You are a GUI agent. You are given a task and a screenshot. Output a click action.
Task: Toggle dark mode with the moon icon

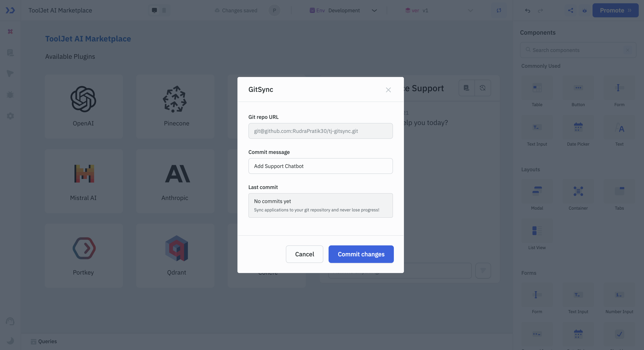10,341
